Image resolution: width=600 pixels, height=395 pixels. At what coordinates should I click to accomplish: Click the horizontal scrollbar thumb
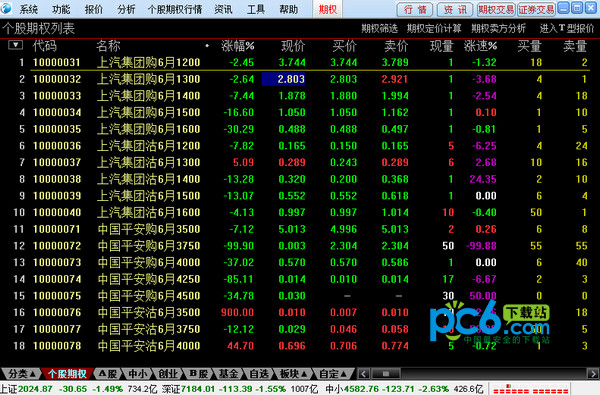[x=386, y=373]
